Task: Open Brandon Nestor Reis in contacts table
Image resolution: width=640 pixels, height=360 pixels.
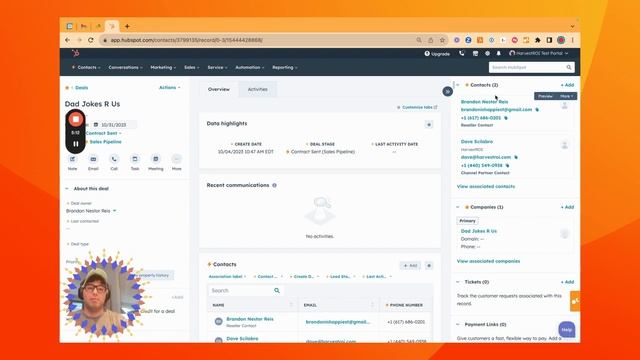Action: coord(250,319)
